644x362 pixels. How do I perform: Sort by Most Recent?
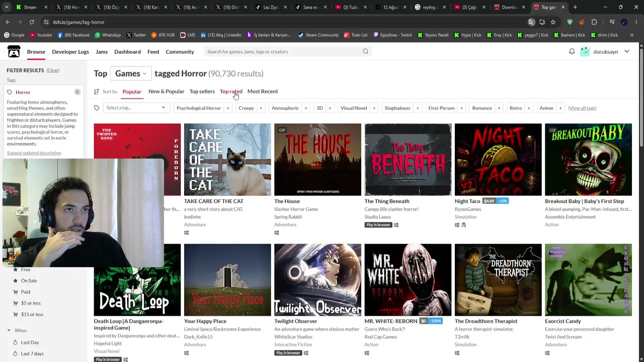tap(263, 92)
